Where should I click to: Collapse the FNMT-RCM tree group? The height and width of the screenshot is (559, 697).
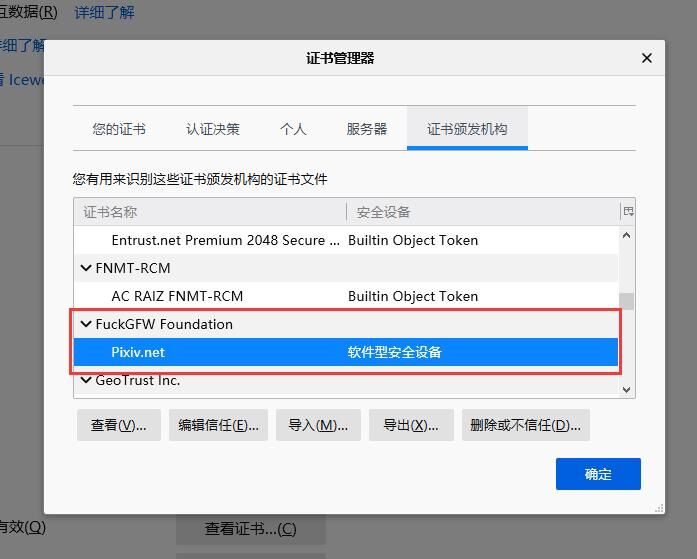86,268
